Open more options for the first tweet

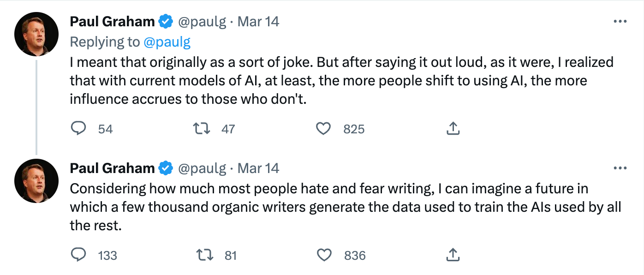coord(620,22)
